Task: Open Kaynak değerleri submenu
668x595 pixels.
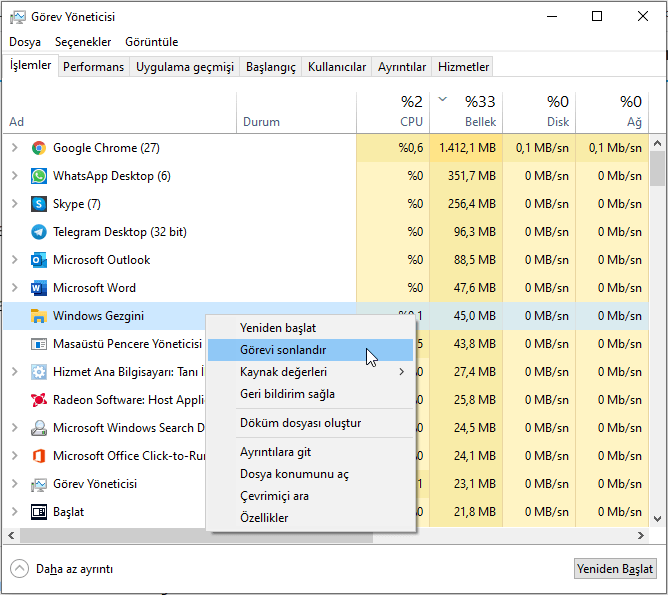Action: coord(284,372)
